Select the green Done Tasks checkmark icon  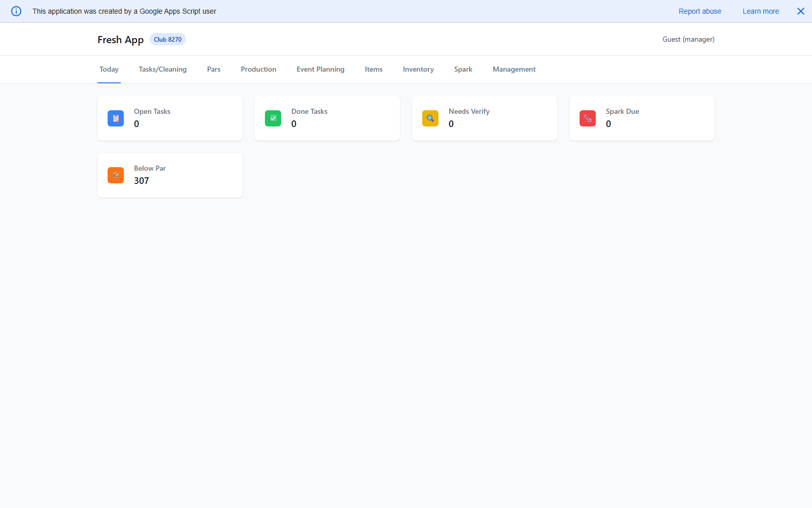273,118
